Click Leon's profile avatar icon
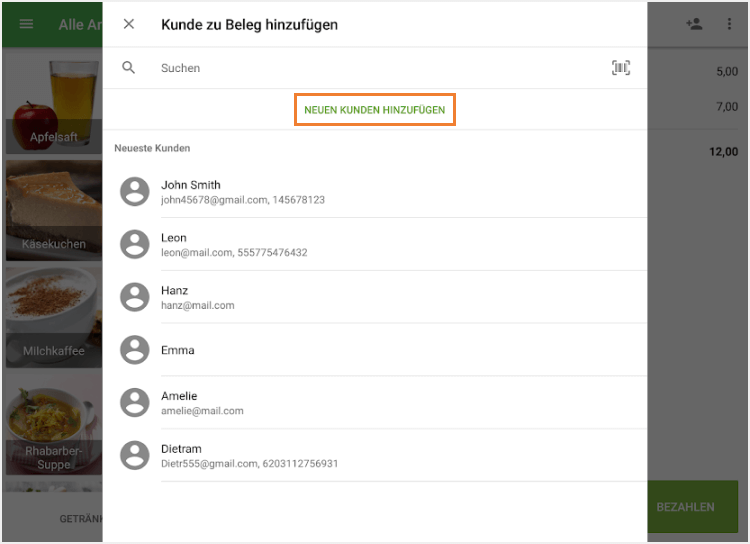750x544 pixels. coord(135,244)
